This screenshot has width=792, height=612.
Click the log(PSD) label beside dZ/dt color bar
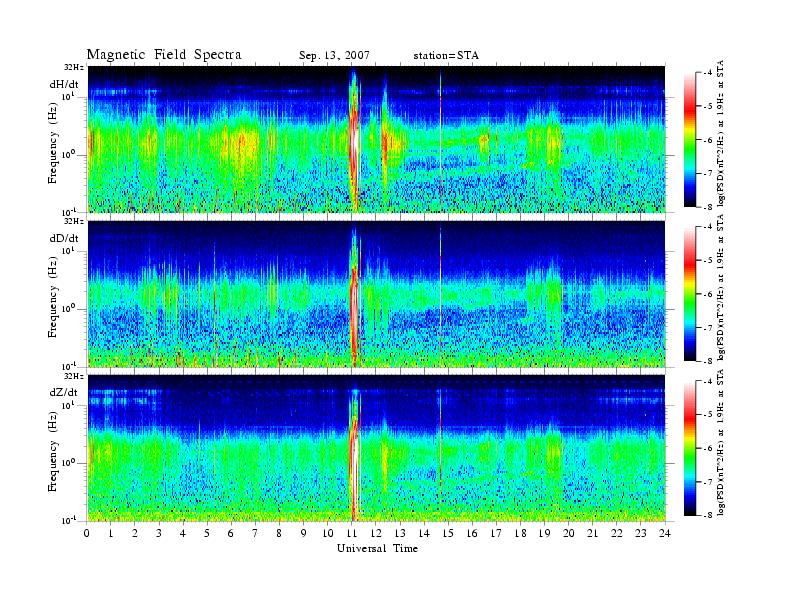coord(720,442)
